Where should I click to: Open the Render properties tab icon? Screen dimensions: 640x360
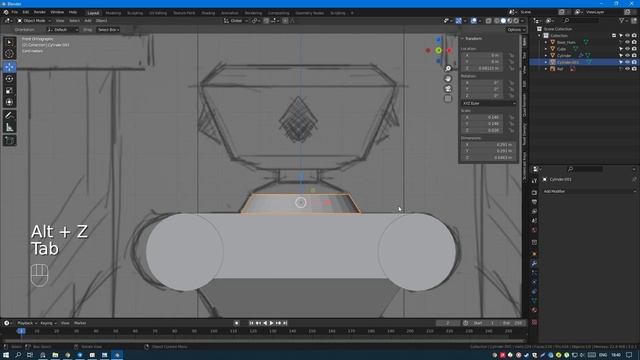click(534, 192)
